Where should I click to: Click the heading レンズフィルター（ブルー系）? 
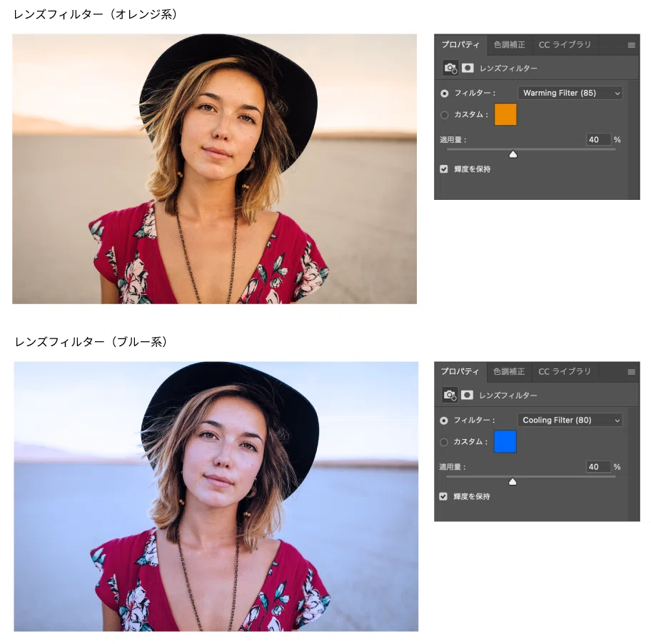click(92, 342)
